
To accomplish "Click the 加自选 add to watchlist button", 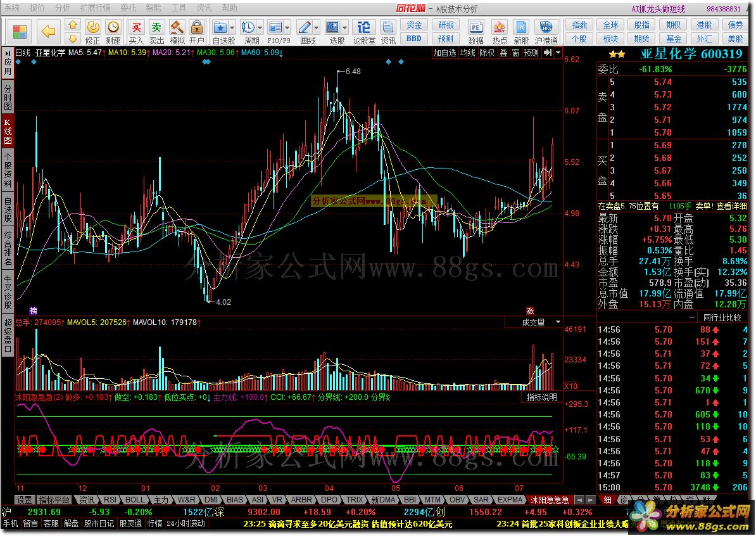I will 444,53.
